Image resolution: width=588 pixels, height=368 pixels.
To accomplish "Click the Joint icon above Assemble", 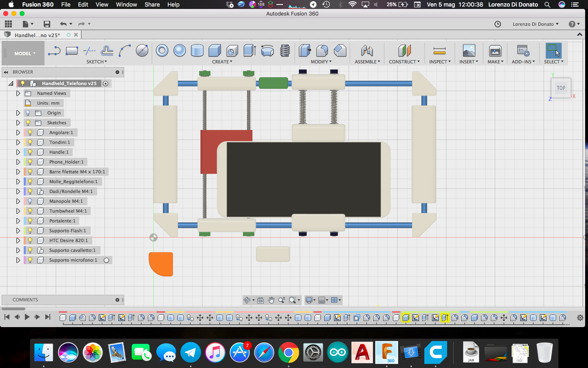I will pos(367,51).
